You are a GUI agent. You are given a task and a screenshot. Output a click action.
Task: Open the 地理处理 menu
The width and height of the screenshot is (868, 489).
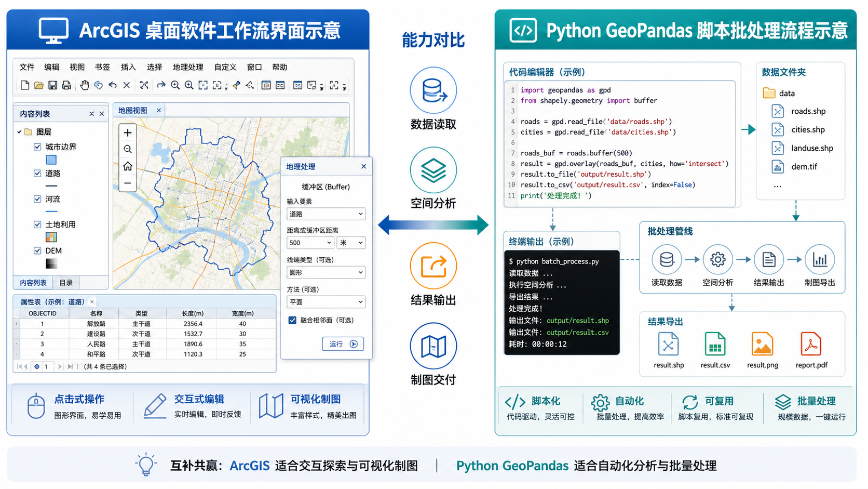click(188, 67)
